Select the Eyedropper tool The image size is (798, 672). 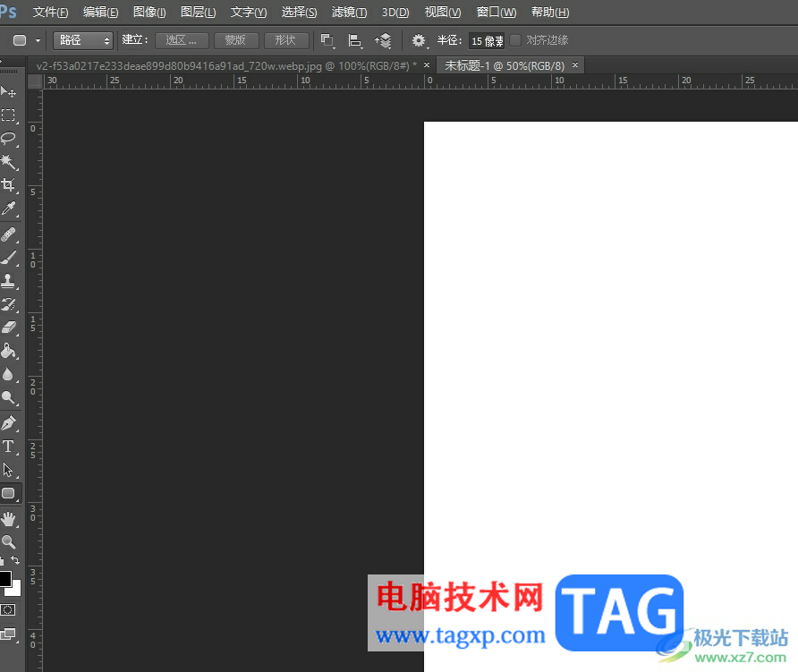point(8,208)
